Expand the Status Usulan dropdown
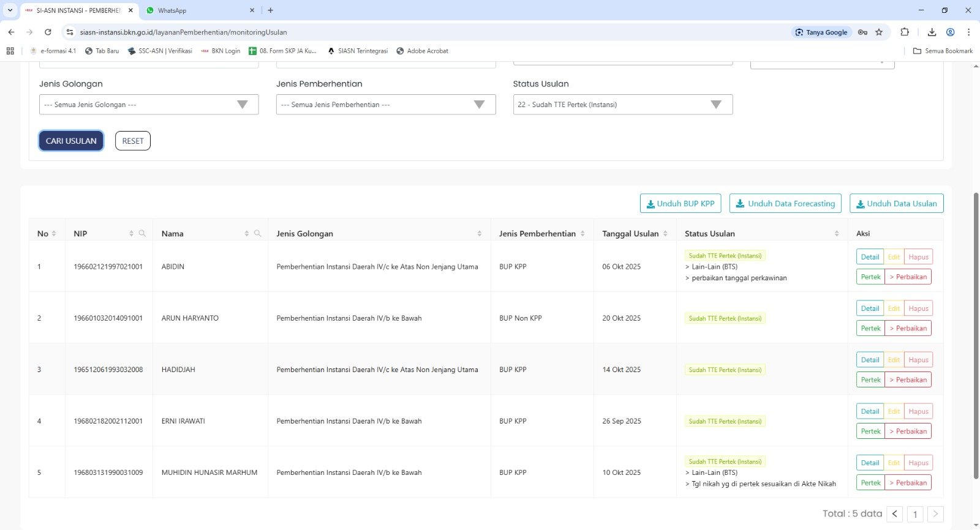The image size is (980, 530). pyautogui.click(x=622, y=105)
